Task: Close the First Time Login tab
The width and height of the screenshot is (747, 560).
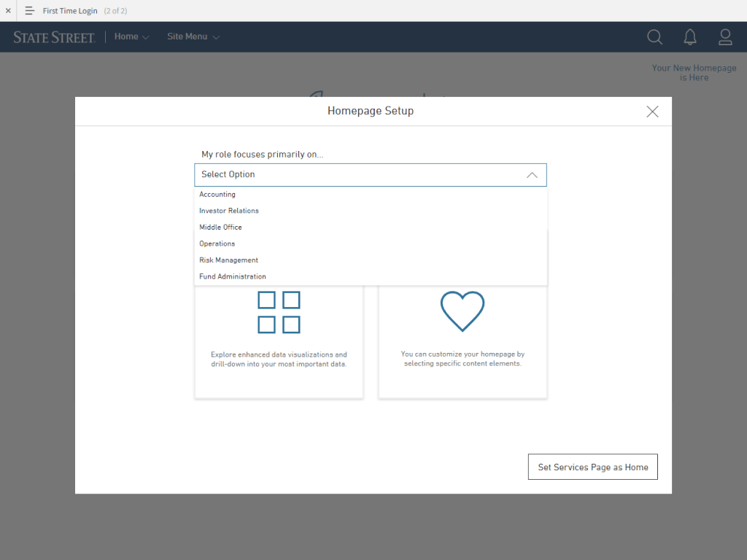Action: (x=8, y=11)
